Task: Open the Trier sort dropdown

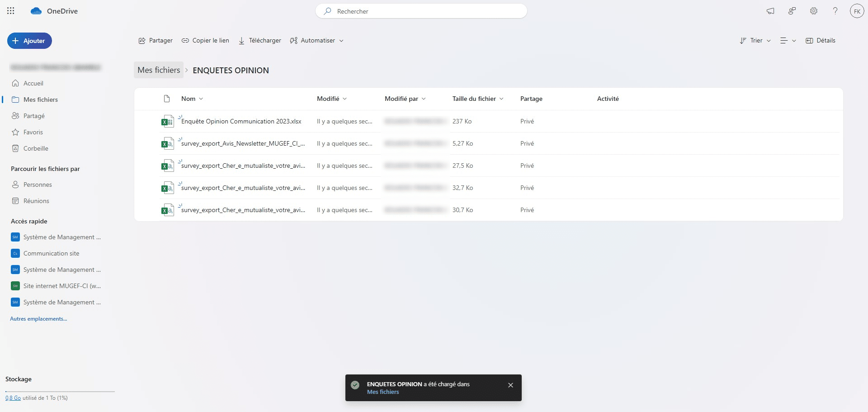Action: [755, 40]
